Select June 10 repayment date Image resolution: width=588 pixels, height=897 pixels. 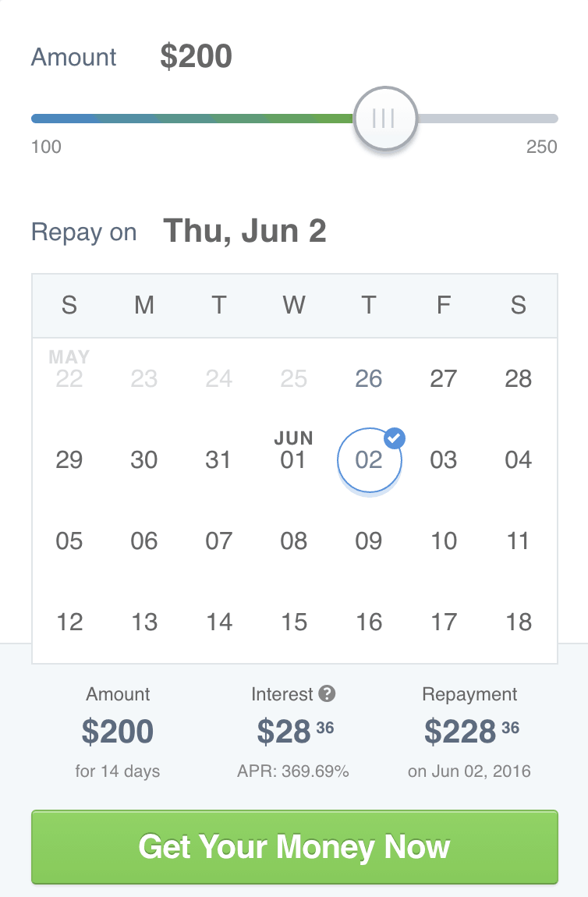tap(443, 541)
